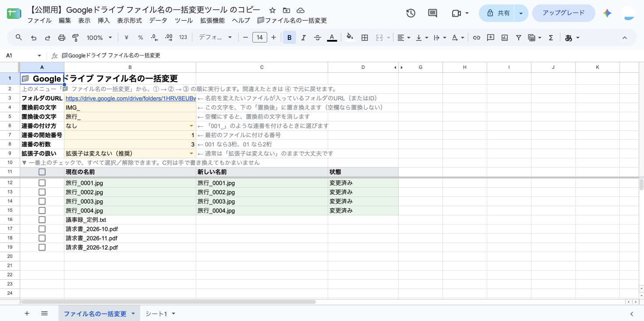Open the search the menus tool
The image size is (644, 321).
pyautogui.click(x=19, y=38)
